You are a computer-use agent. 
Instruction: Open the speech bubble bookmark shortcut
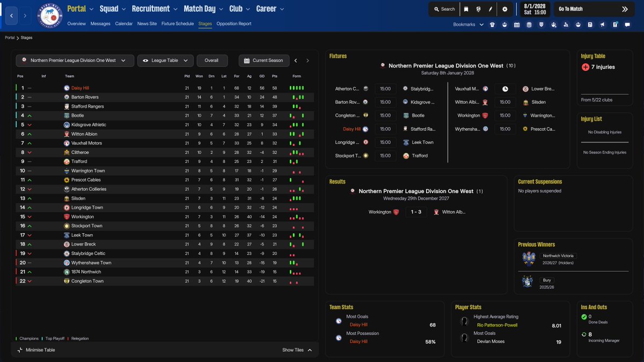pos(627,24)
